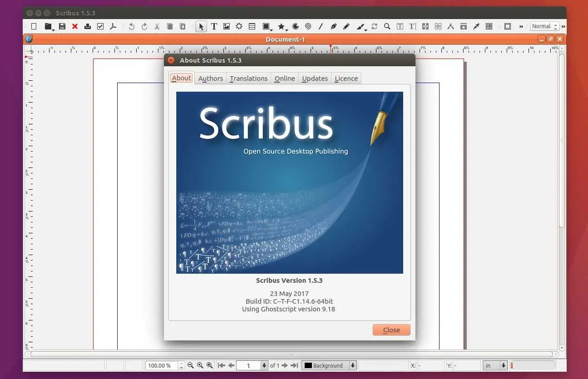Open the Normal image preview quality dropdown
Image resolution: width=588 pixels, height=379 pixels.
pos(544,27)
